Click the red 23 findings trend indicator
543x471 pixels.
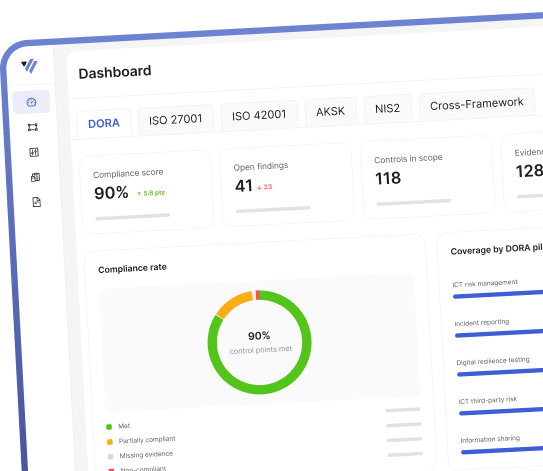coord(265,187)
